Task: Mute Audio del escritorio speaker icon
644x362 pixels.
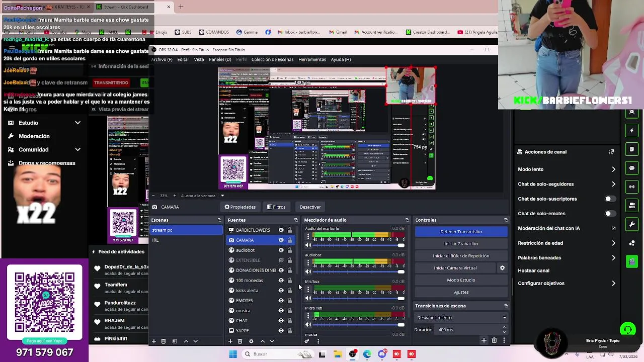Action: click(x=308, y=245)
